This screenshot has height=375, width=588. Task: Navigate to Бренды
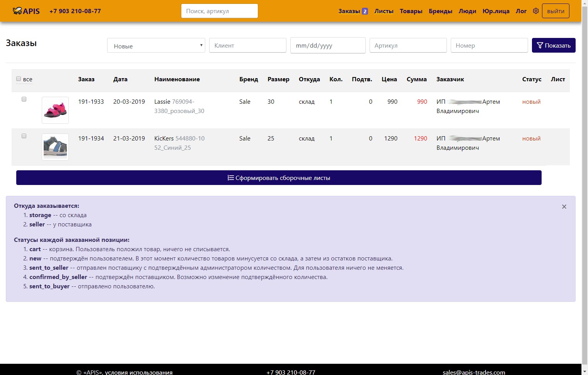pyautogui.click(x=440, y=11)
